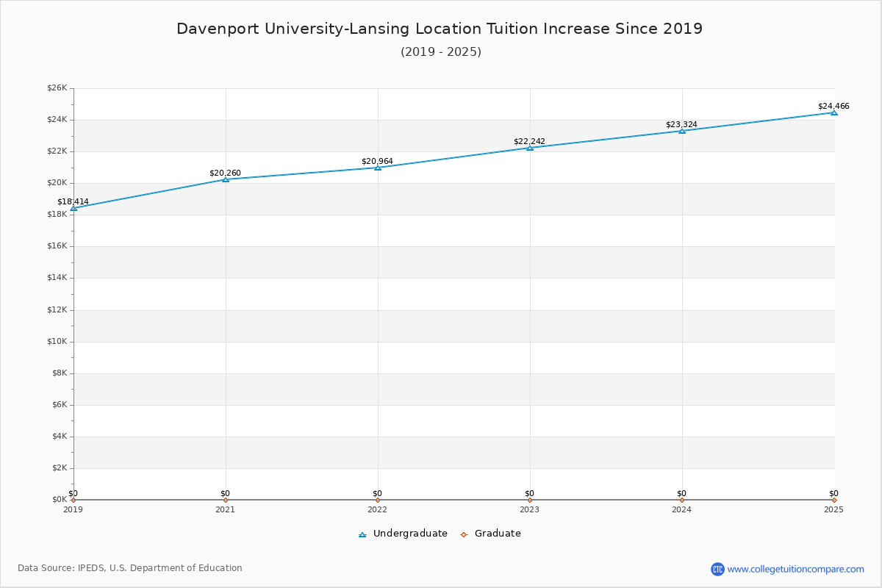This screenshot has height=588, width=882.
Task: Click the 2023 undergraduate triangle marker
Action: click(530, 148)
